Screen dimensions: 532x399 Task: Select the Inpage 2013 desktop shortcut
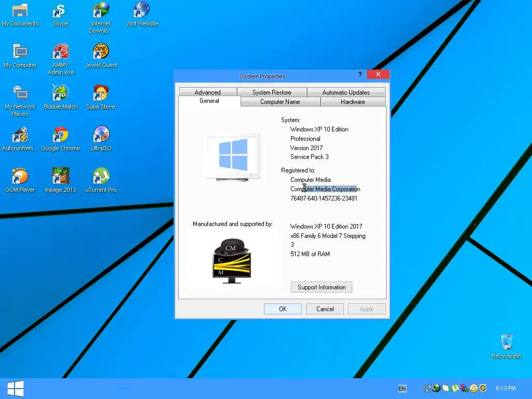60,180
